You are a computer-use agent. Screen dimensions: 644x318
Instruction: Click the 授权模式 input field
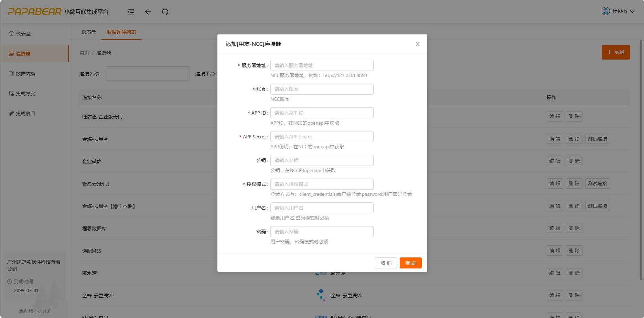point(322,184)
